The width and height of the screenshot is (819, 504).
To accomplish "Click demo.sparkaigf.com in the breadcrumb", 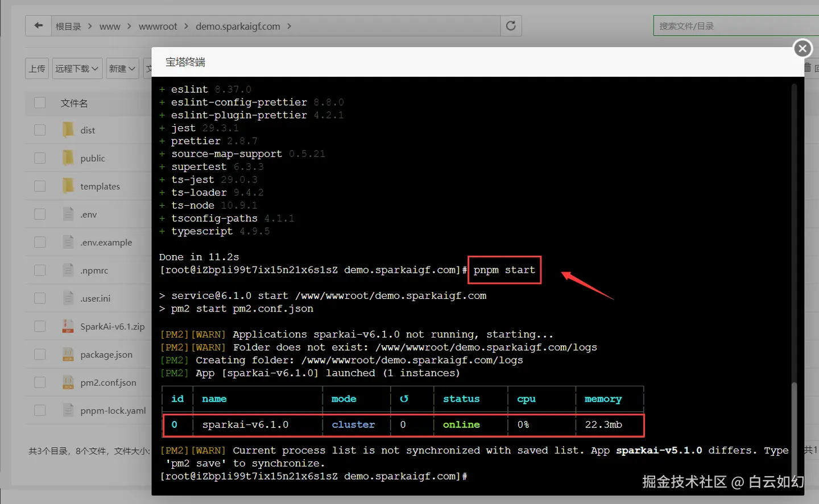I will [x=238, y=26].
